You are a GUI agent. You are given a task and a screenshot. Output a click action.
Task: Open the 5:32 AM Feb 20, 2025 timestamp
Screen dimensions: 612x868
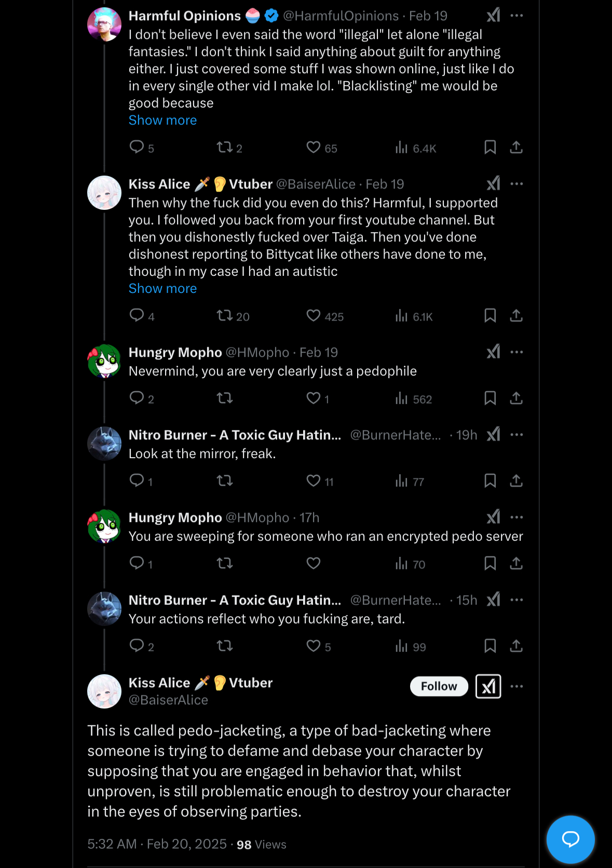157,844
